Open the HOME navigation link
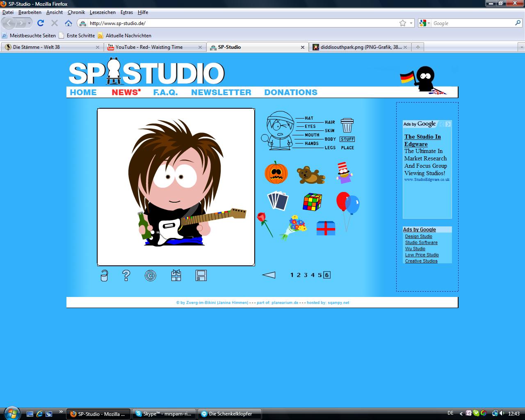Image resolution: width=525 pixels, height=420 pixels. [x=83, y=92]
